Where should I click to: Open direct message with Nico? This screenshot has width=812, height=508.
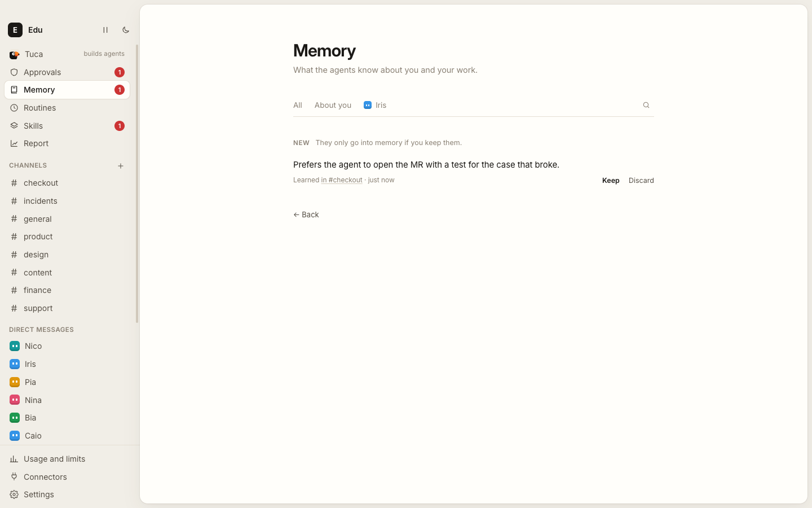(x=67, y=346)
